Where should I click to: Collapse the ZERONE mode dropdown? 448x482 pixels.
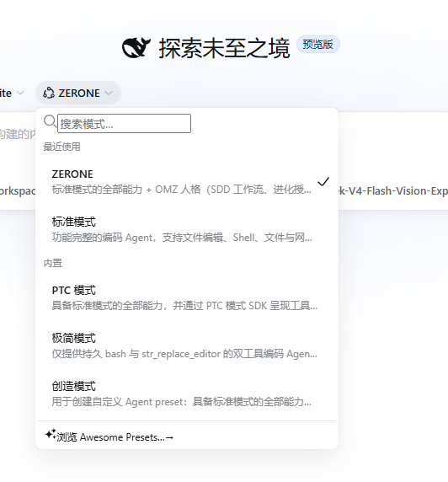tap(78, 93)
